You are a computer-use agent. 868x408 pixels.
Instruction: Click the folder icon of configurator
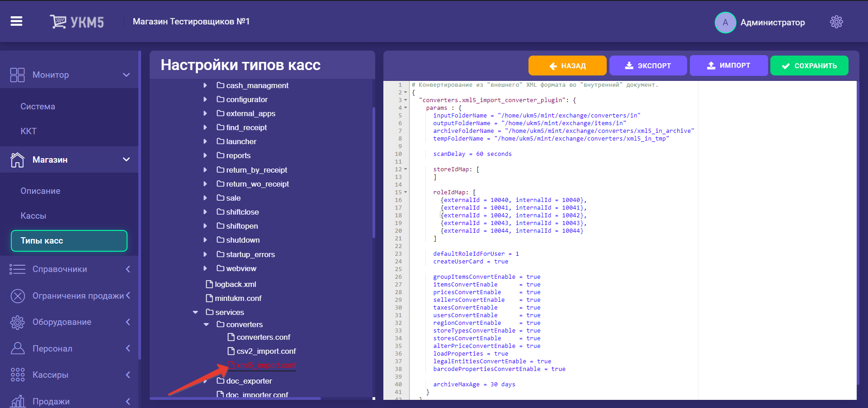click(221, 99)
